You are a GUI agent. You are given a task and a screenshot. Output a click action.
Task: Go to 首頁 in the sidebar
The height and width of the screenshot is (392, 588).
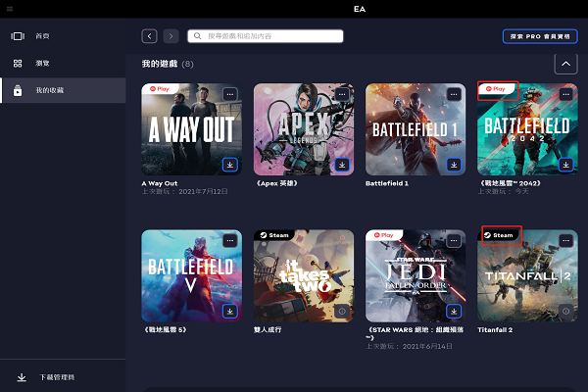coord(42,36)
